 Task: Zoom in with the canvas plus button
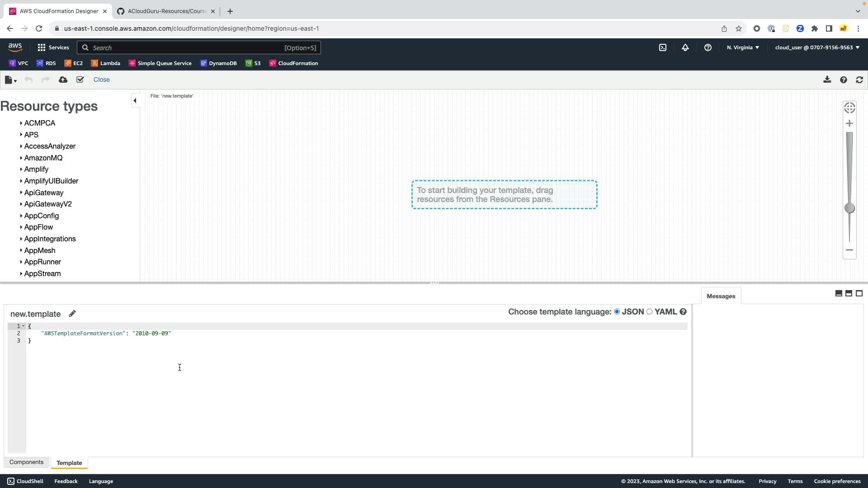tap(849, 123)
